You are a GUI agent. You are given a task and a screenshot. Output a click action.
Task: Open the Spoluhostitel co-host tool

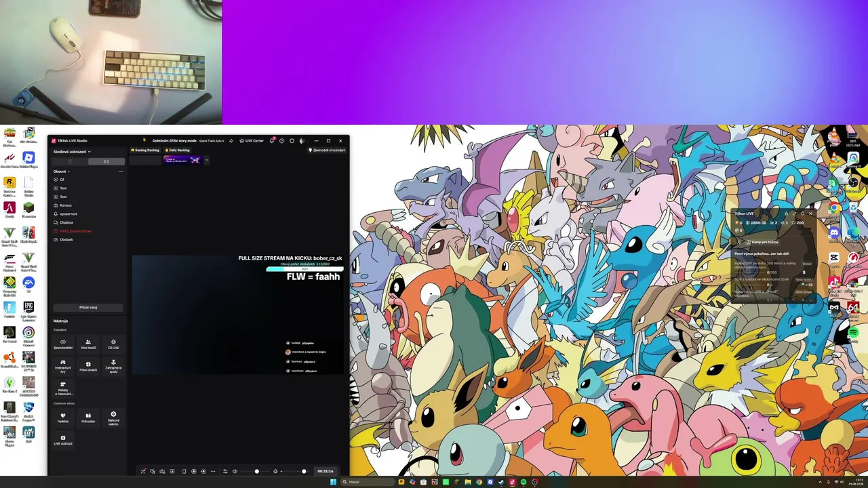click(x=63, y=344)
